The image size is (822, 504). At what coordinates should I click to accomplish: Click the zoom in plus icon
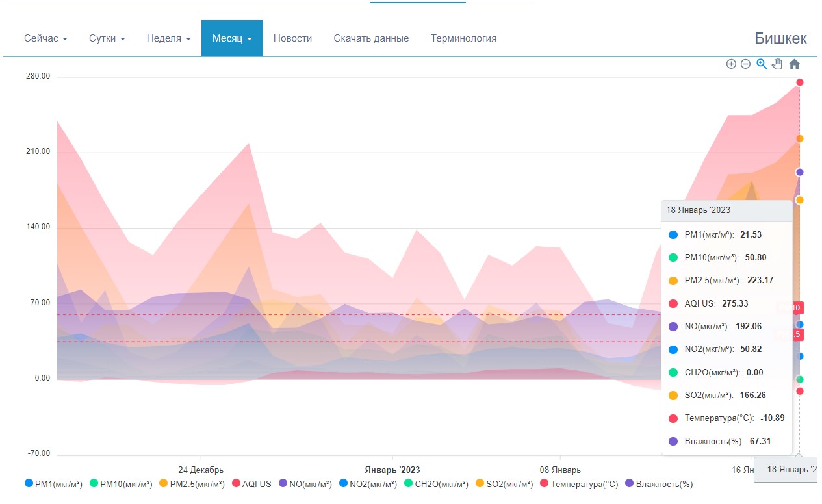(x=731, y=64)
